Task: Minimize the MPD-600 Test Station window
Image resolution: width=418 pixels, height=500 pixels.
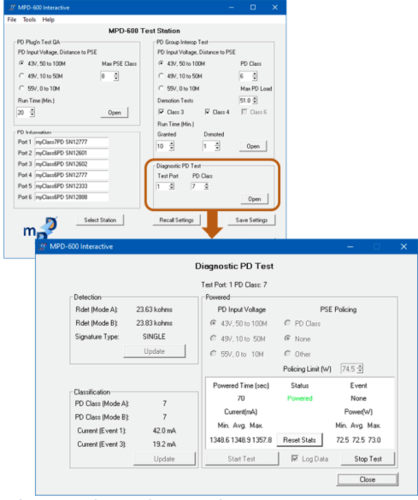Action: 231,7
